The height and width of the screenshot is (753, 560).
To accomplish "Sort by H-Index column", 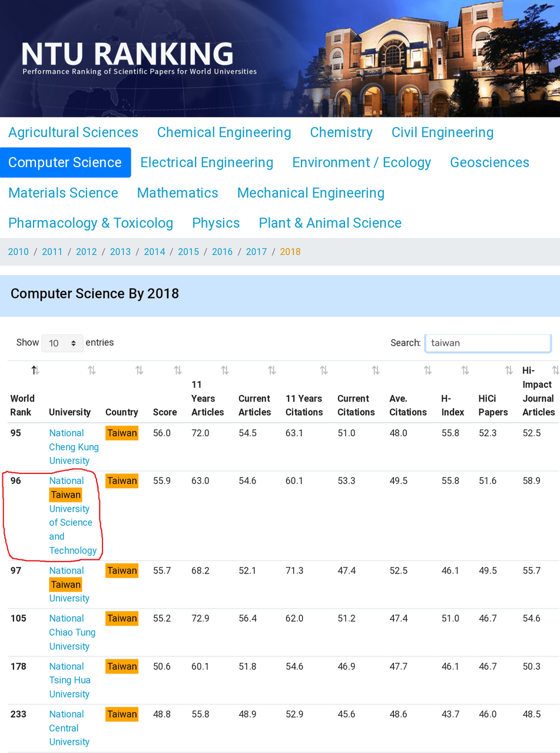I will (465, 370).
